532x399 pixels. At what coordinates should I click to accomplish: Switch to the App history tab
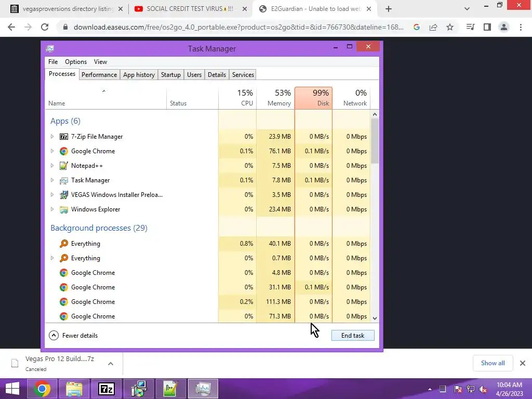pyautogui.click(x=139, y=75)
